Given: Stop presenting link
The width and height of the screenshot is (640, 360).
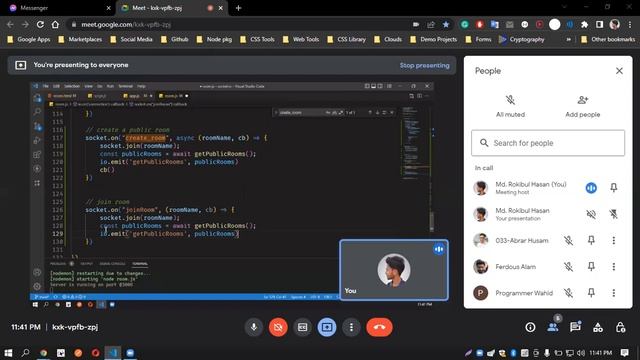Looking at the screenshot, I should click(424, 65).
